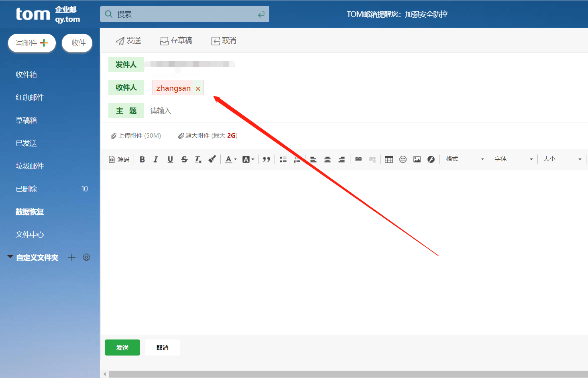Toggle underline formatting
The image size is (588, 378).
[x=170, y=159]
